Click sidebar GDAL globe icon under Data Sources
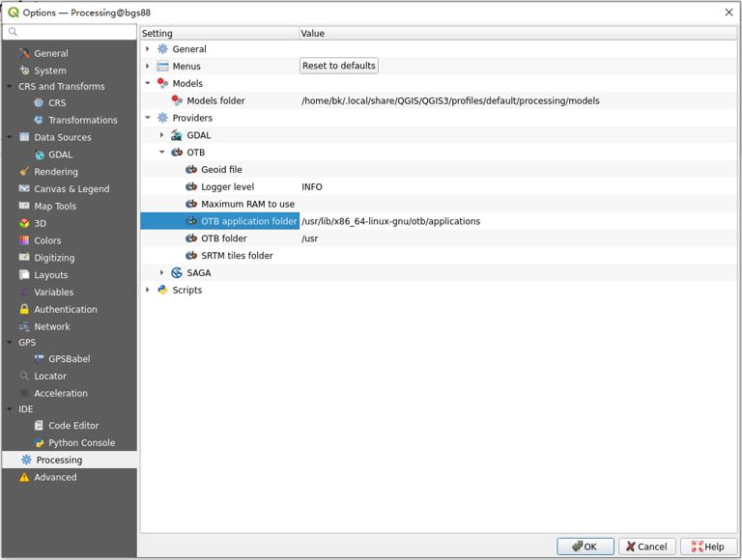The height and width of the screenshot is (560, 742). click(x=40, y=154)
